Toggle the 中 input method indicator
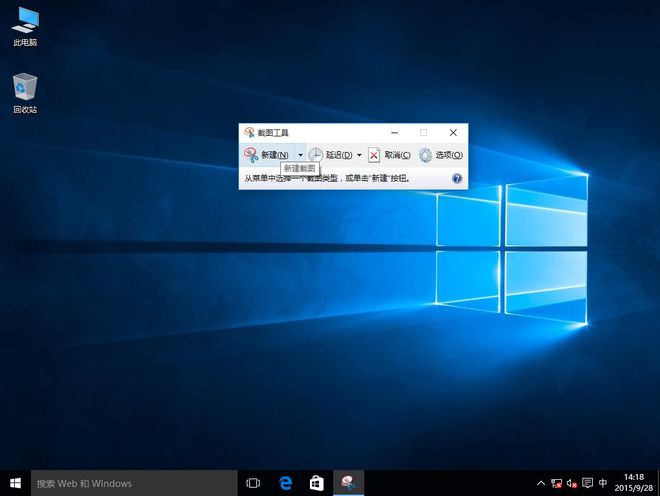 [603, 483]
